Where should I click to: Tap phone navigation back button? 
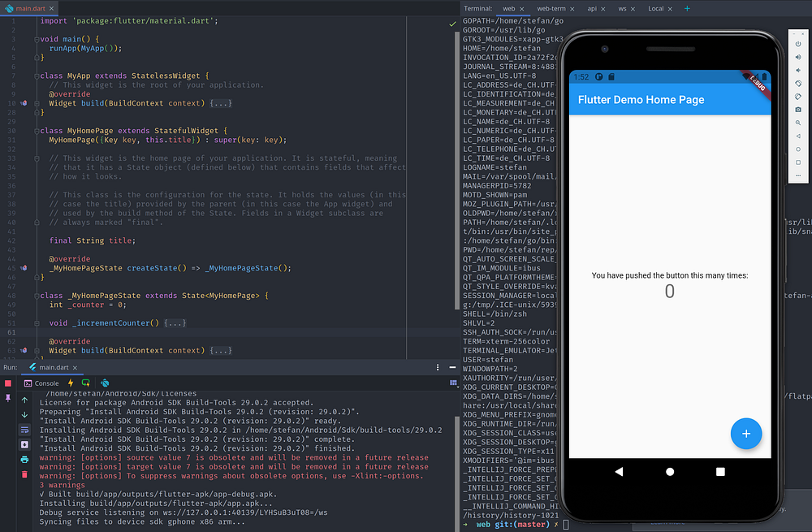(619, 471)
